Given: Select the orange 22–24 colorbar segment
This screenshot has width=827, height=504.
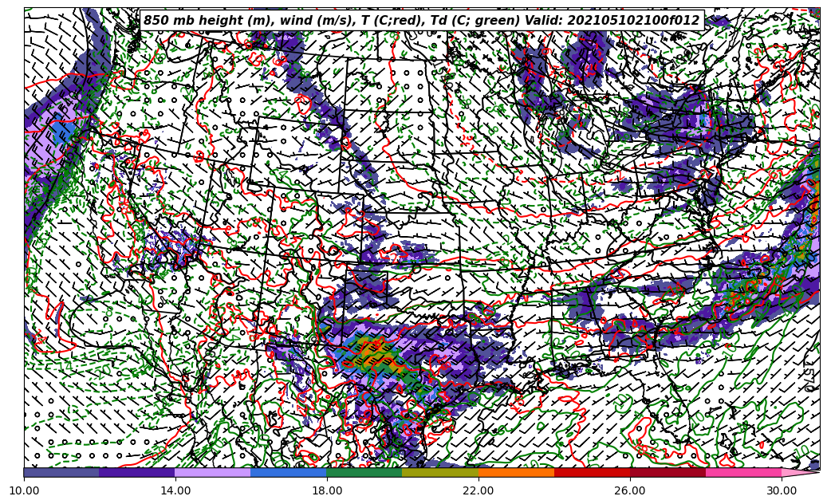Looking at the screenshot, I should point(516,472).
